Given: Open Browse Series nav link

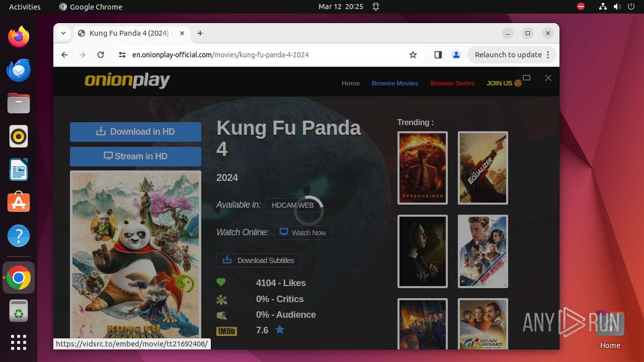Looking at the screenshot, I should click(x=452, y=83).
